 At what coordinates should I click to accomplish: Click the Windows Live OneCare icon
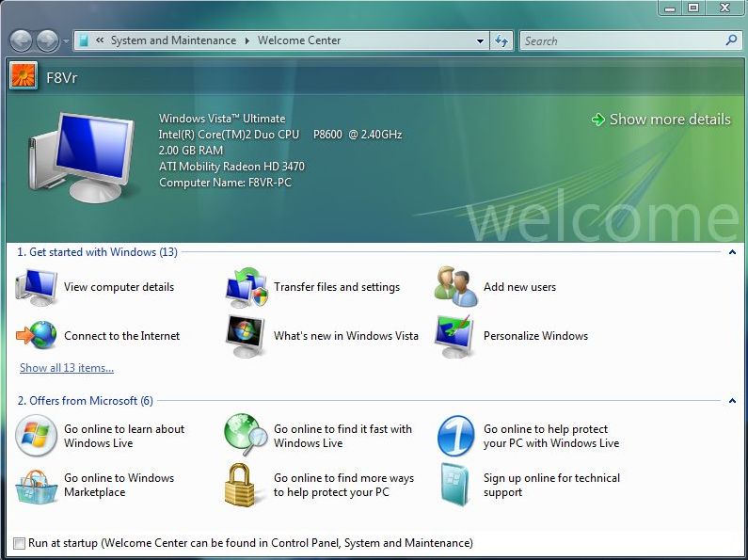click(456, 437)
